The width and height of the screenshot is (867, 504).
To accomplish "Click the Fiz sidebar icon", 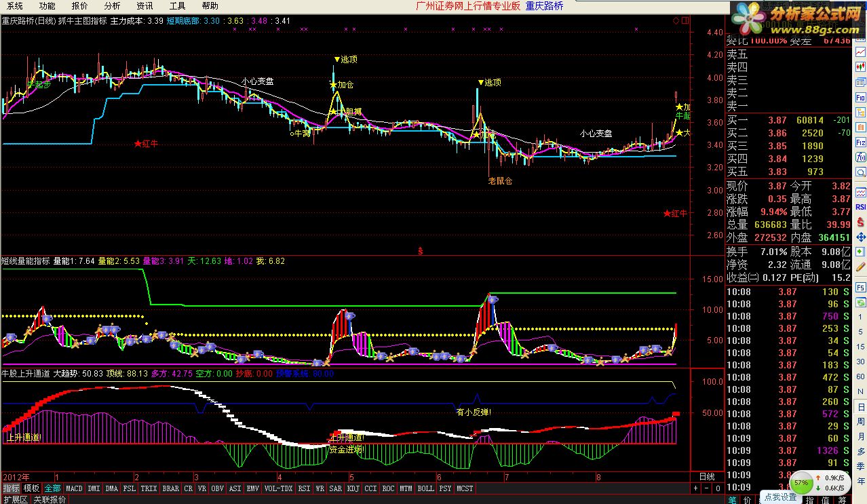I will (x=860, y=142).
